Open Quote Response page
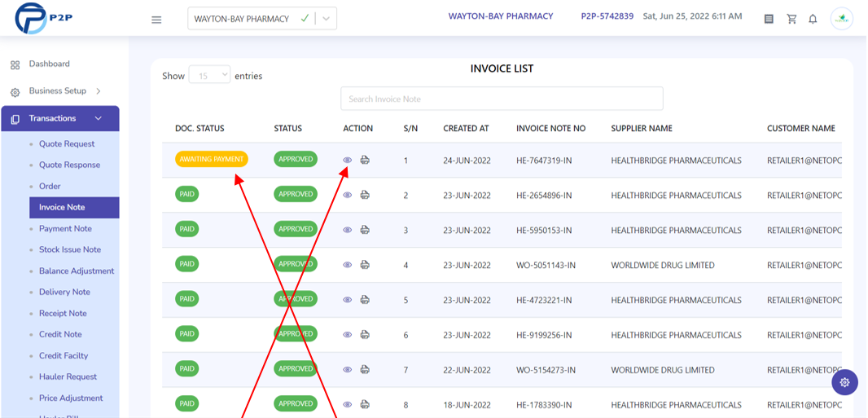The image size is (868, 418). coord(69,165)
